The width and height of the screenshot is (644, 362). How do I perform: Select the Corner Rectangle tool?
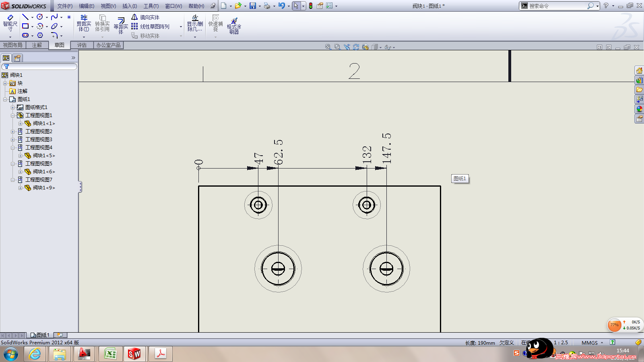click(25, 26)
